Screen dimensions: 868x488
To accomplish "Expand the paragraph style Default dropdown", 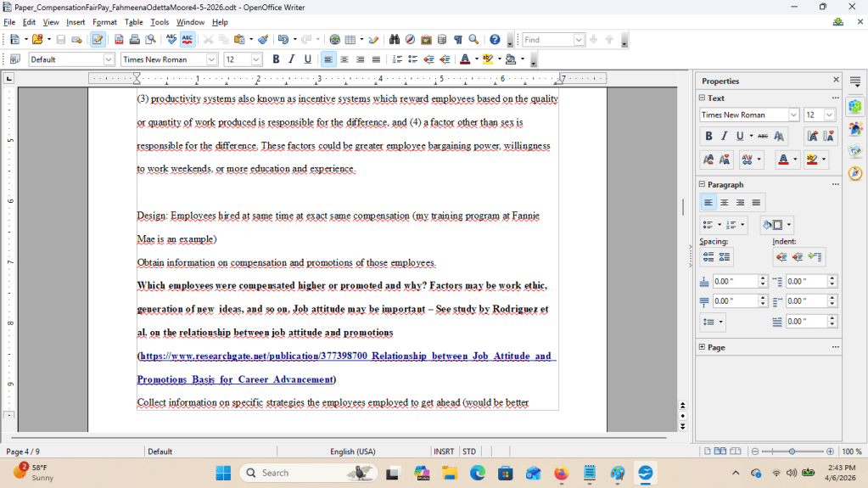I will (109, 59).
